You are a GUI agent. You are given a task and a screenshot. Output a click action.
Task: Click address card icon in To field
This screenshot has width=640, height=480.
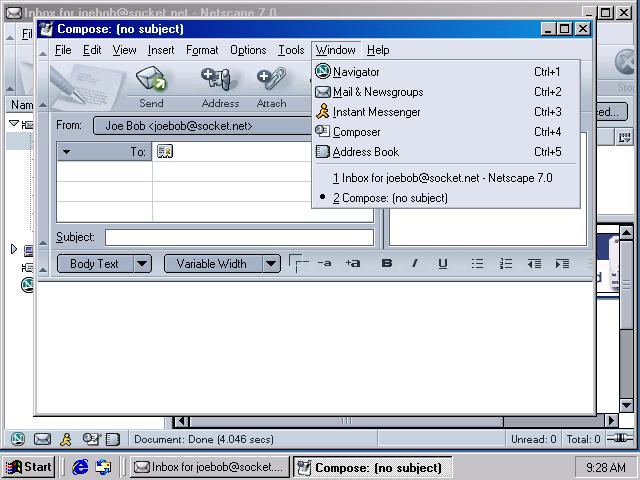[x=165, y=151]
